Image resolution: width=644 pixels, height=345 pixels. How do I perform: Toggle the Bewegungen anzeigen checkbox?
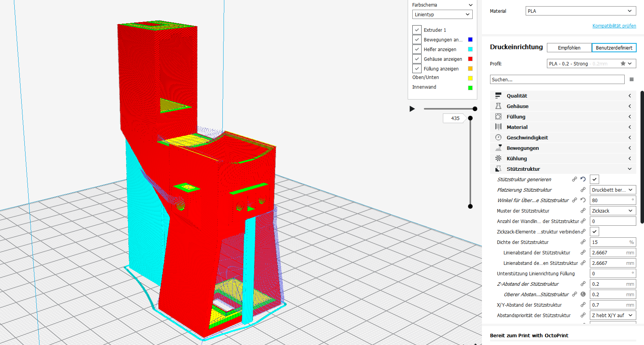click(x=417, y=39)
